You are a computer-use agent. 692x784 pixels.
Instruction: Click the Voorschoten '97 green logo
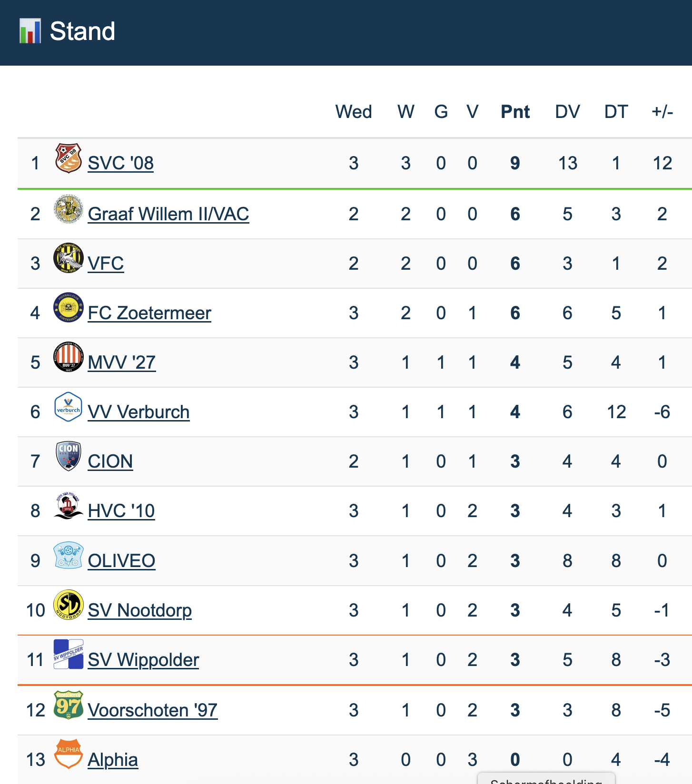click(69, 705)
